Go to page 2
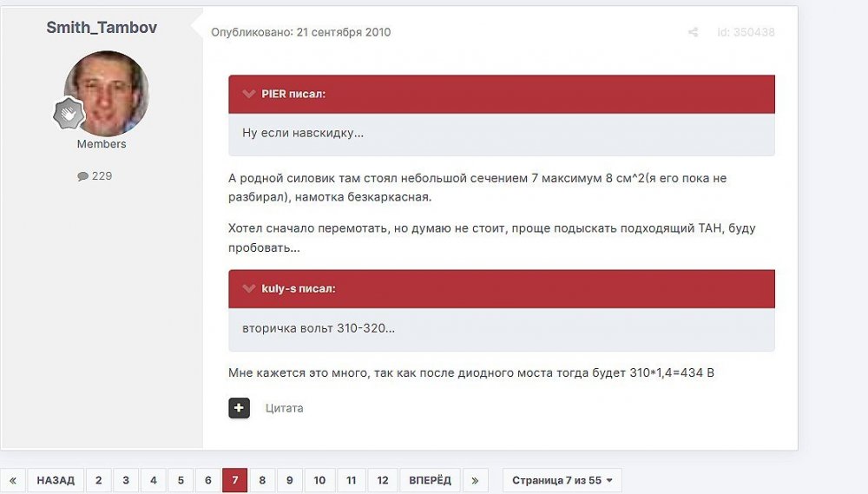 click(98, 480)
